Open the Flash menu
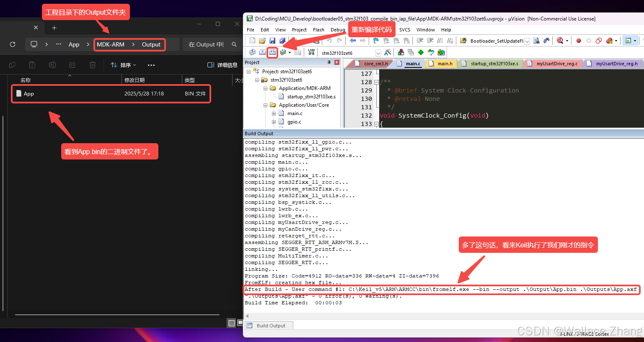Viewport: 644px width, 342px height. 318,30
